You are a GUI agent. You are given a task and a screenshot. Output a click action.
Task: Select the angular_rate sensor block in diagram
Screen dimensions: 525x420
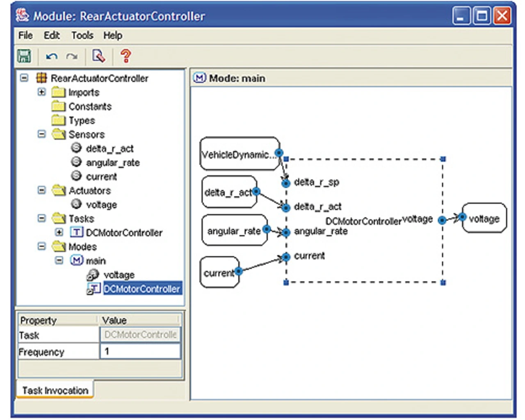(234, 231)
